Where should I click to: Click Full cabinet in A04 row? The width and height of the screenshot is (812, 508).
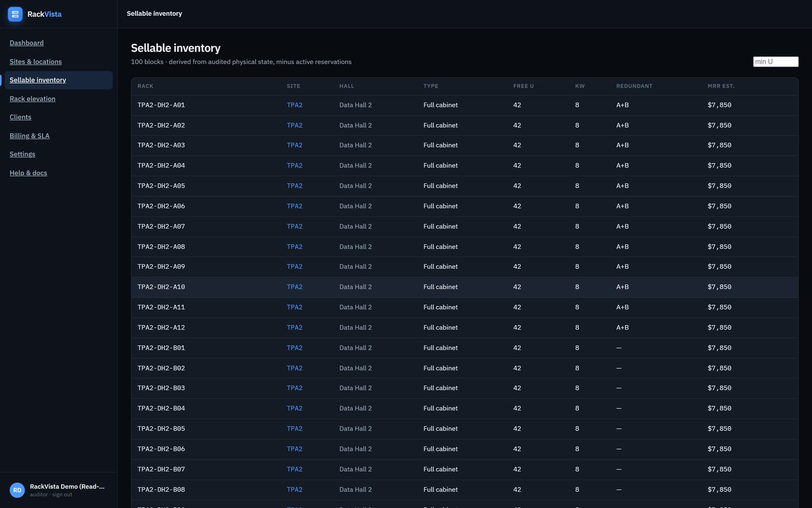(441, 166)
